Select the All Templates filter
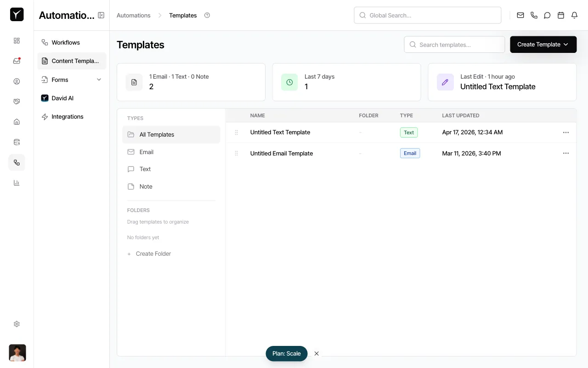588x368 pixels. point(157,134)
